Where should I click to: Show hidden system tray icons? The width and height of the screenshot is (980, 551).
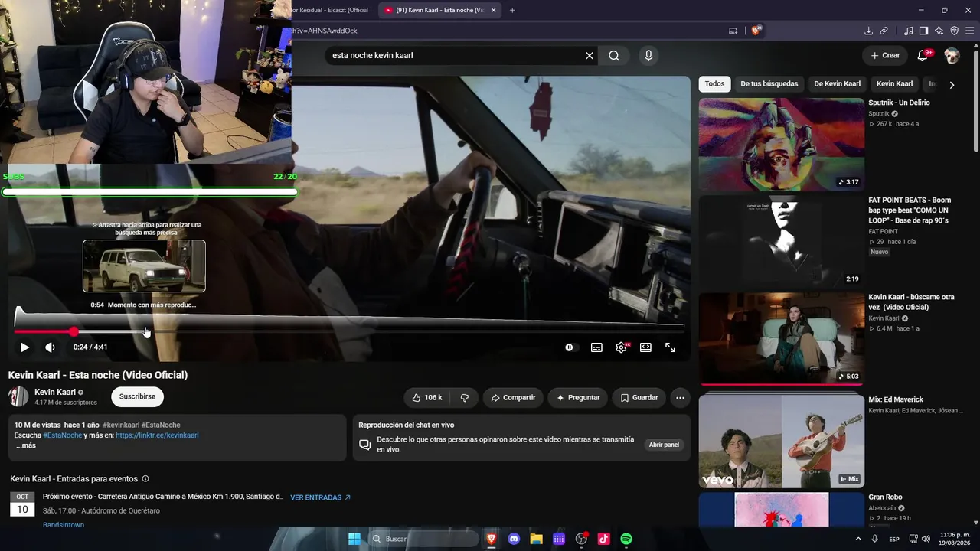point(858,539)
